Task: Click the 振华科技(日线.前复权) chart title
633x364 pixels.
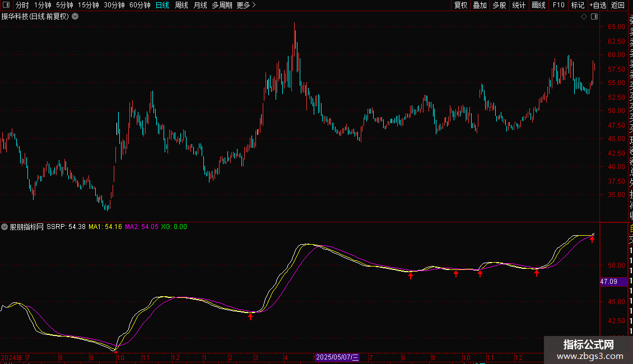Action: 35,17
